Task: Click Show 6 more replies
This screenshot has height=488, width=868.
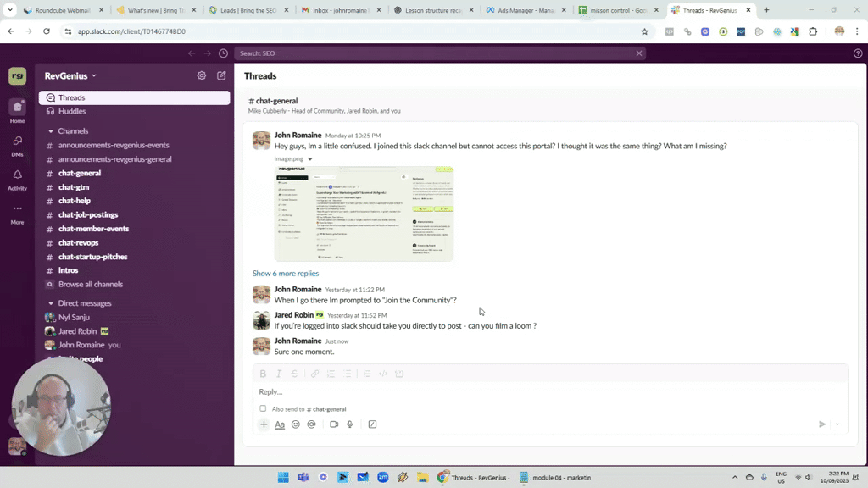Action: 286,274
